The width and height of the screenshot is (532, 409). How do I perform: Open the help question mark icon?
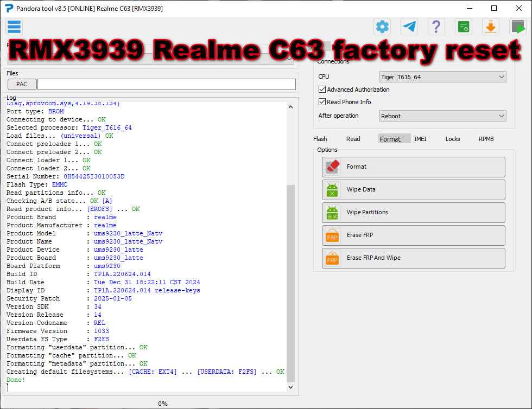tap(436, 27)
